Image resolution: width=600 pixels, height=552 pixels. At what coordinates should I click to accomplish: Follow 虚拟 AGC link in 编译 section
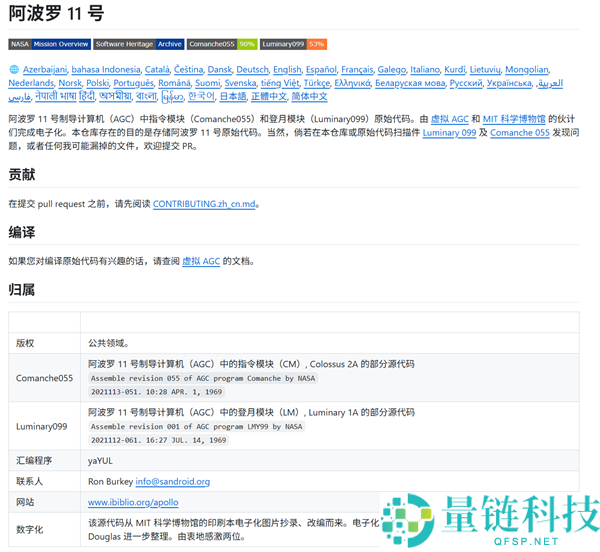click(x=201, y=261)
